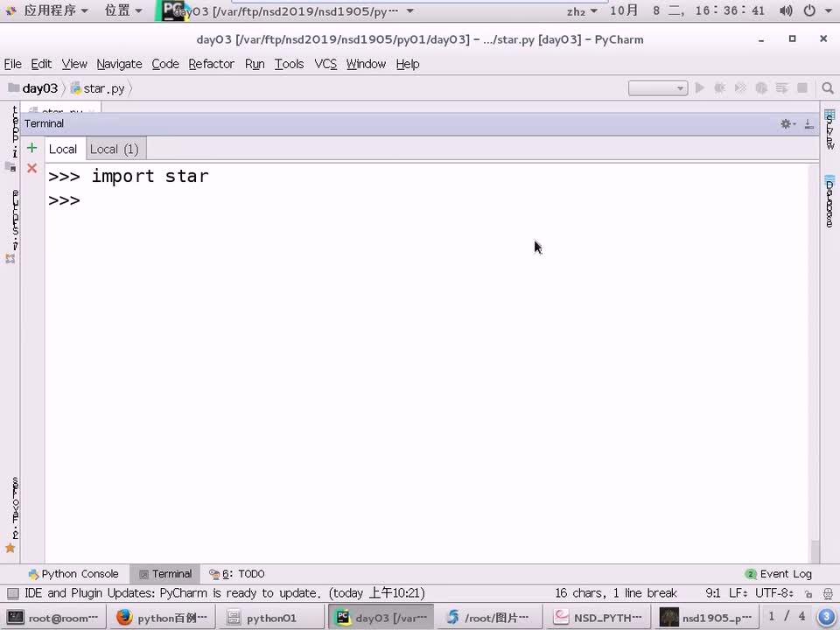Click the Concurrency diagram toolbar icon

click(x=781, y=87)
